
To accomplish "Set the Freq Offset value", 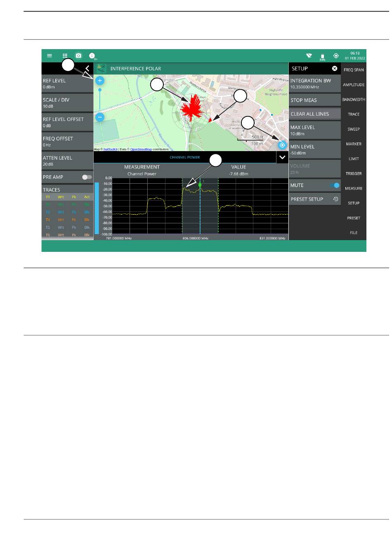I will point(68,142).
